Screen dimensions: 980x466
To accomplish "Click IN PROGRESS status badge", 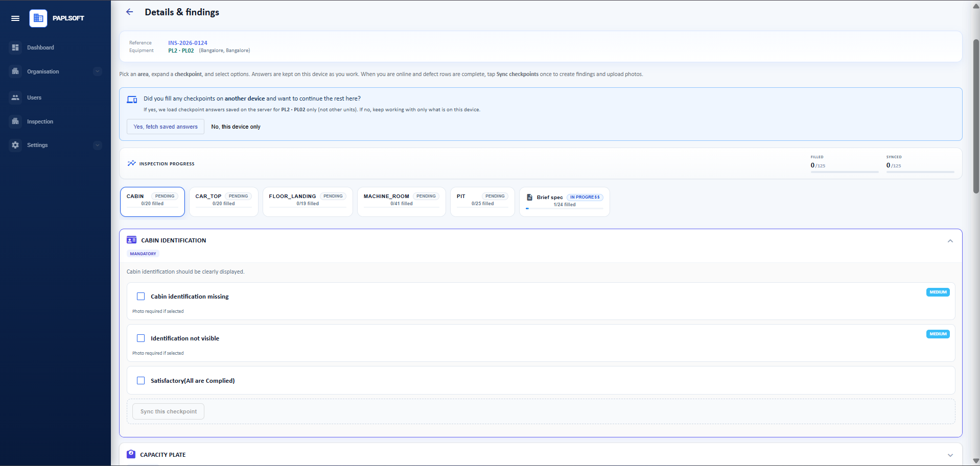I will [585, 197].
